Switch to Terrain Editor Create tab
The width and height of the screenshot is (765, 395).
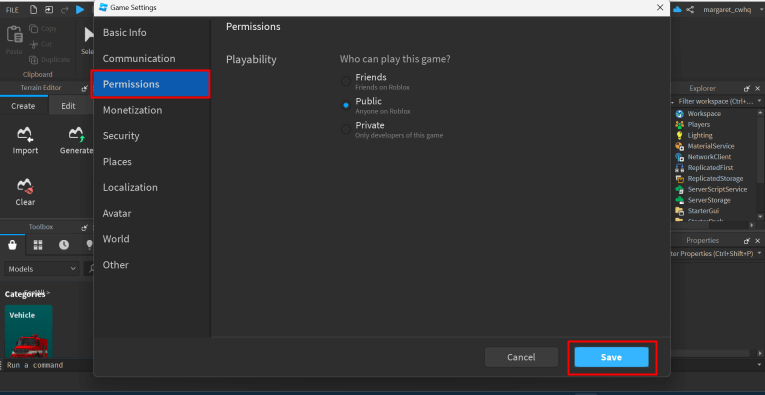click(23, 106)
